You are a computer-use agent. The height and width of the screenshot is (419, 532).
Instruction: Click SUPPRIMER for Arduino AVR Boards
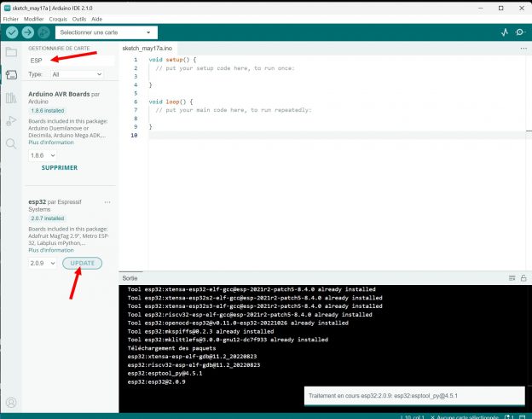pyautogui.click(x=60, y=168)
